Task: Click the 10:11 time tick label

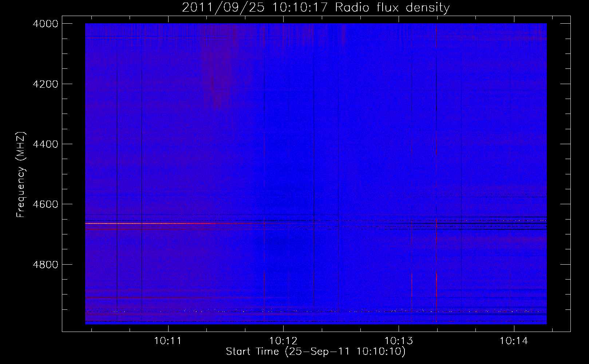Action: coord(168,341)
